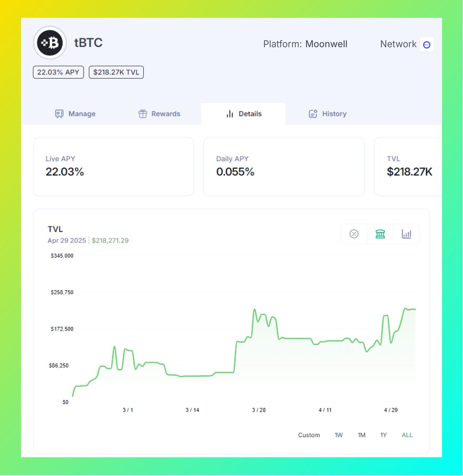This screenshot has height=476, width=463.
Task: Select the ALL timeframe option
Action: pyautogui.click(x=407, y=435)
